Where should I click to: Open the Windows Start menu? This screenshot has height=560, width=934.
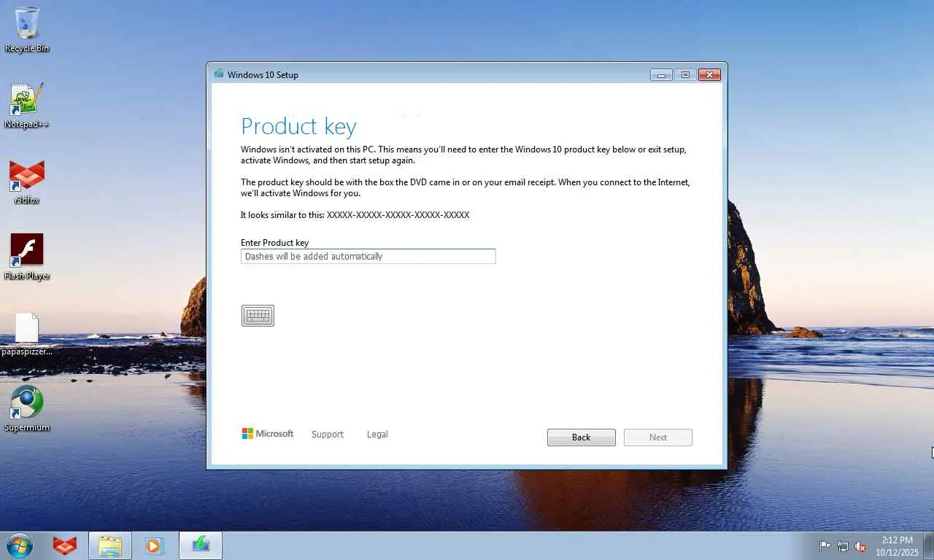(x=19, y=545)
